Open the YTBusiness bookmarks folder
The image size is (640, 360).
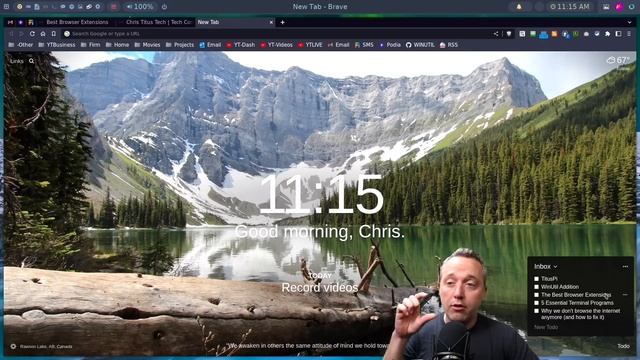click(57, 45)
